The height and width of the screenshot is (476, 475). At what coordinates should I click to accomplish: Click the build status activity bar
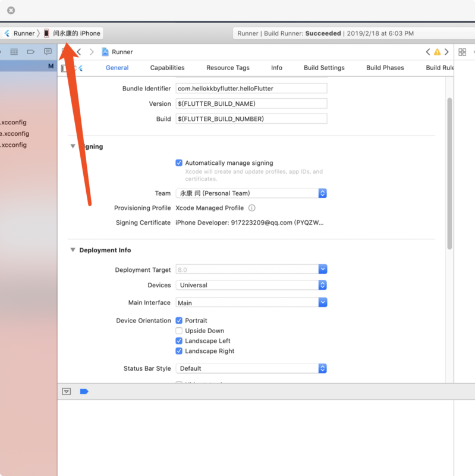point(354,33)
